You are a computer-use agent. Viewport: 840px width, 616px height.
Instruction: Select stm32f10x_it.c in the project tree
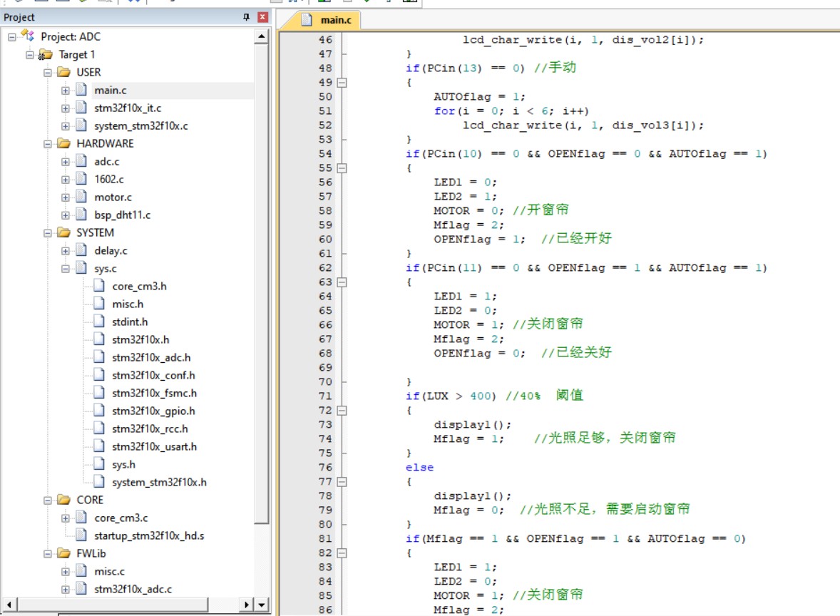(128, 108)
